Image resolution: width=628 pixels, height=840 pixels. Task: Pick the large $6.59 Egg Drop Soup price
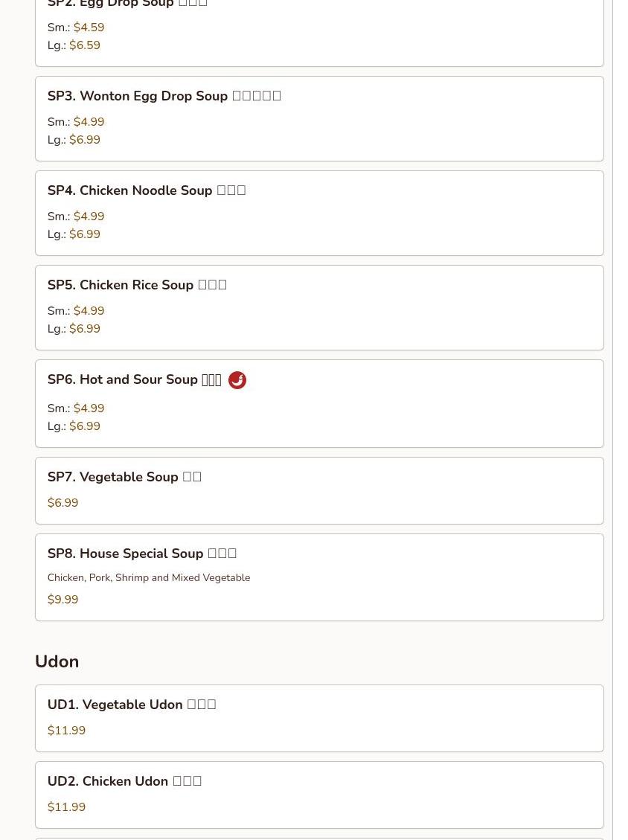(x=85, y=45)
